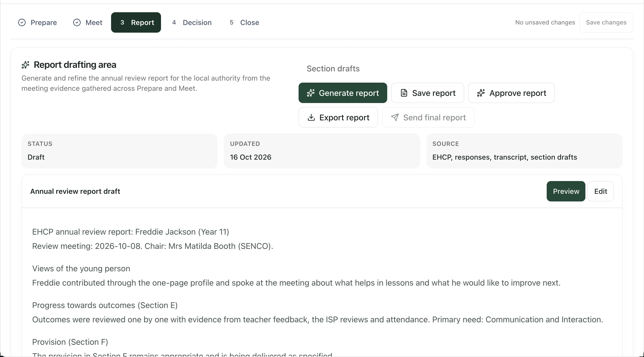
Task: Click the Save report button
Action: click(428, 93)
